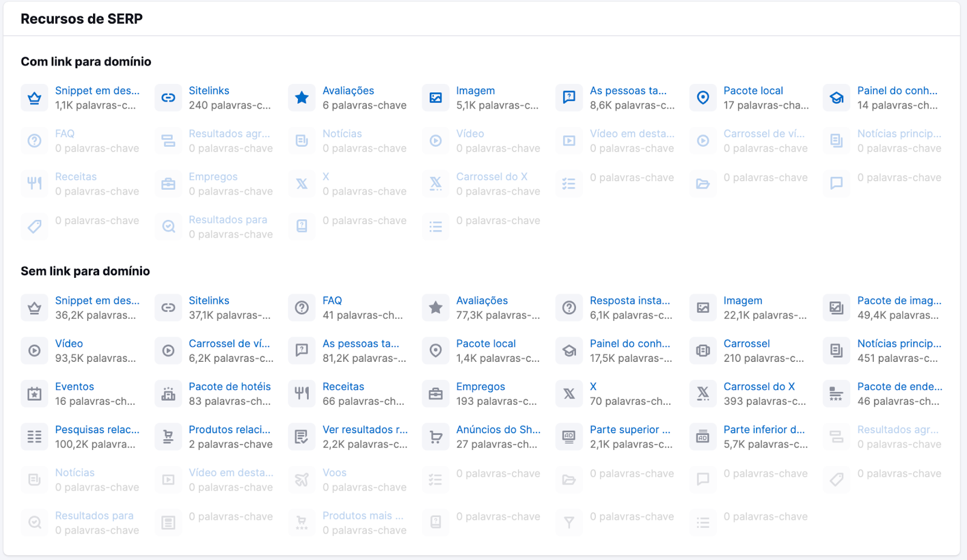Click the Eventos calendar icon
Screen dimensions: 967x560
pyautogui.click(x=34, y=394)
